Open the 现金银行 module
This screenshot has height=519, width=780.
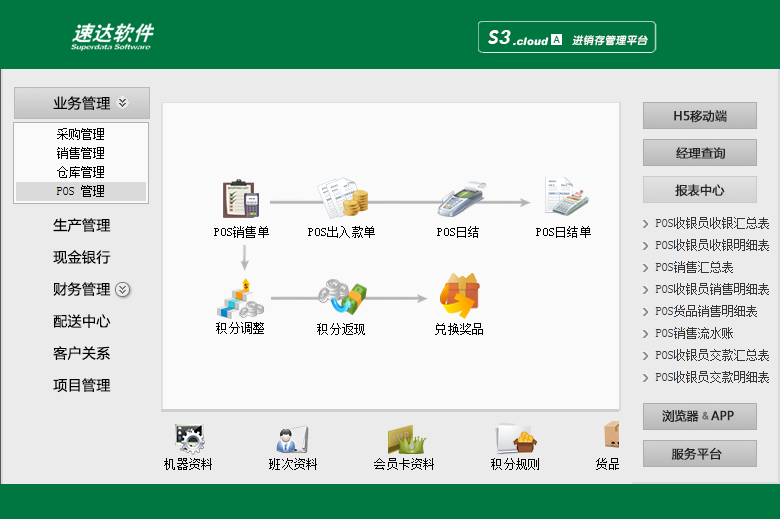(x=82, y=257)
